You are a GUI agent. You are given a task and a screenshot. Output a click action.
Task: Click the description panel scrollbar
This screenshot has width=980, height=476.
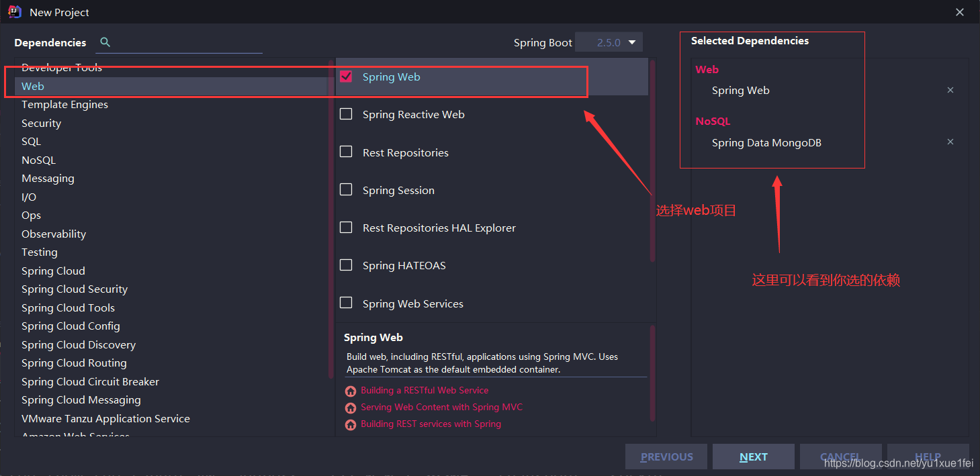[x=652, y=373]
